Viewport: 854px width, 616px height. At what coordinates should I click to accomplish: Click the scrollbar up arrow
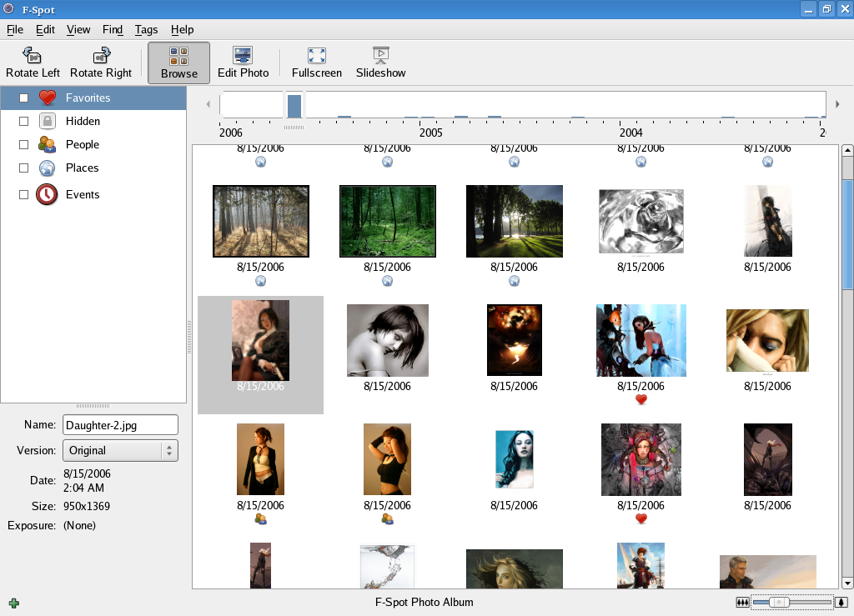pyautogui.click(x=847, y=150)
